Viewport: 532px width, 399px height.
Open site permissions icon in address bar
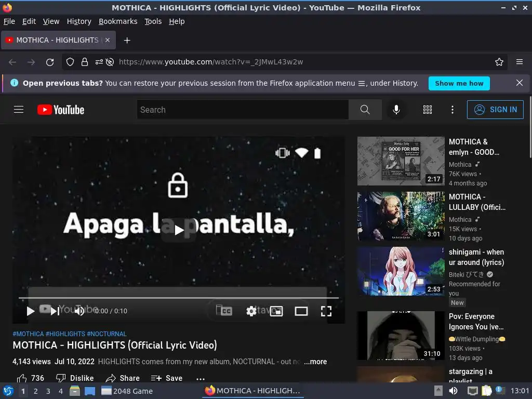(99, 62)
